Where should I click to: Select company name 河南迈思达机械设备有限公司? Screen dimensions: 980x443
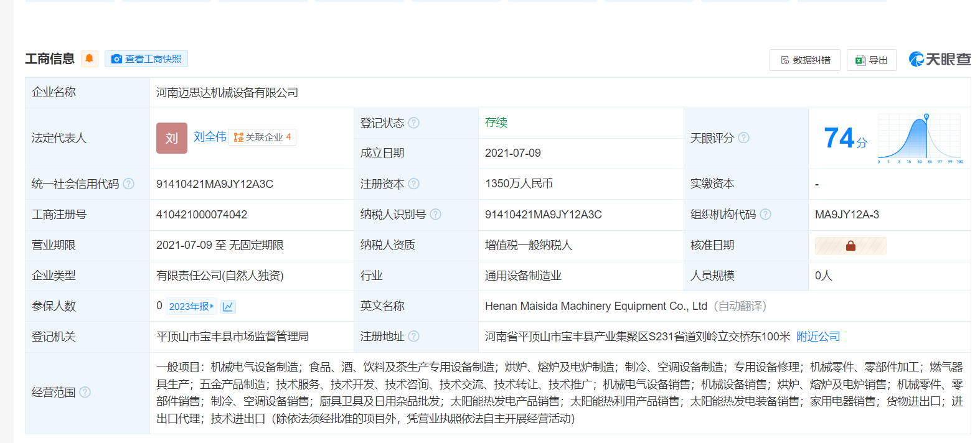click(227, 93)
